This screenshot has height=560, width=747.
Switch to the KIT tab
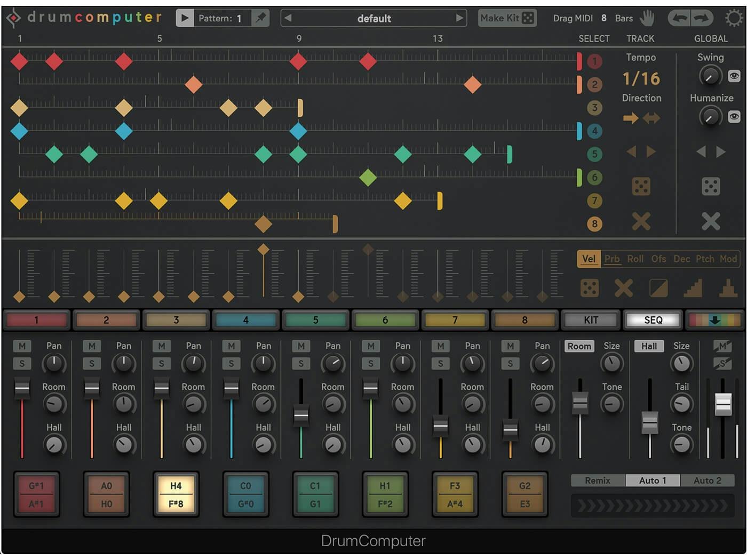(x=590, y=319)
